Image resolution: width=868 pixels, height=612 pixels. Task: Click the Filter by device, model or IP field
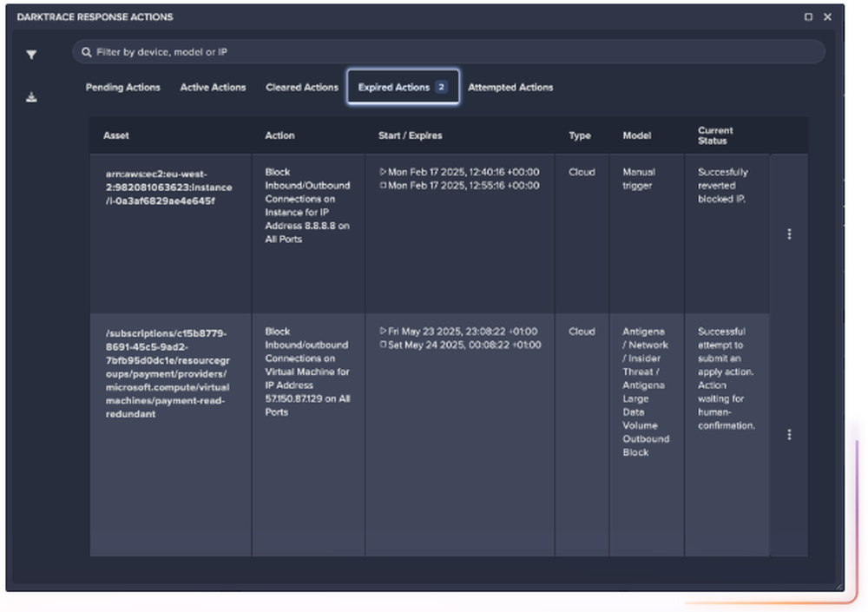(x=449, y=52)
